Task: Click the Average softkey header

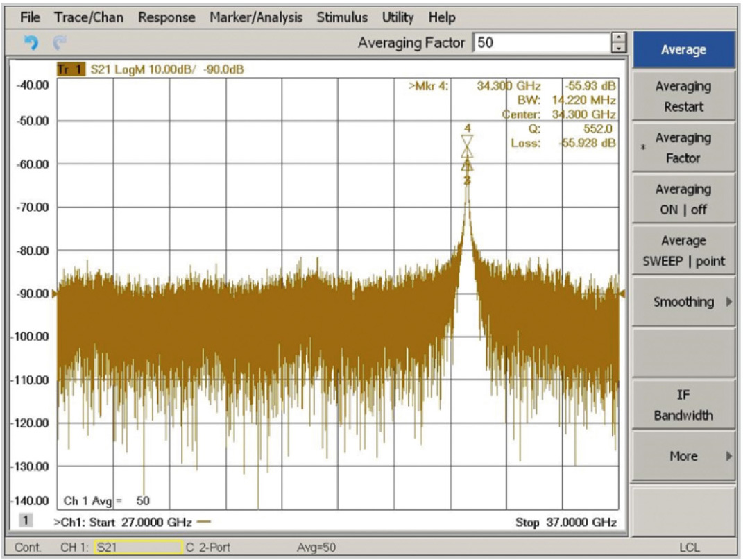Action: [683, 49]
